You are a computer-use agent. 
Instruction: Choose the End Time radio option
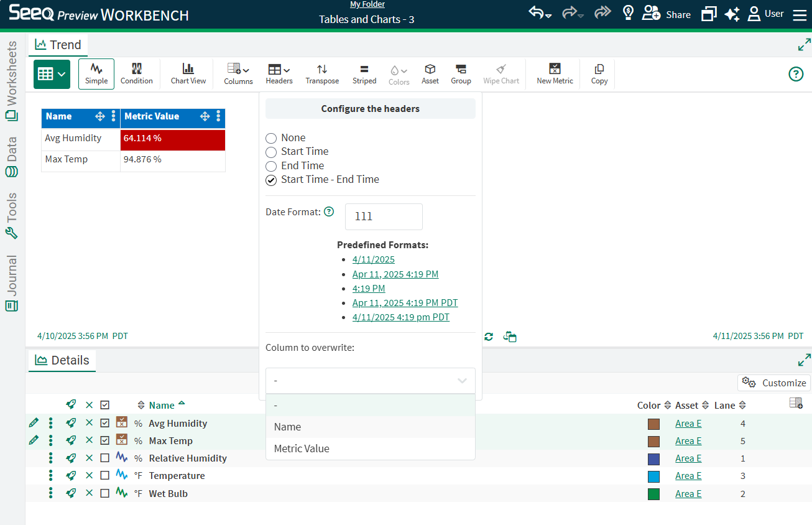coord(271,166)
